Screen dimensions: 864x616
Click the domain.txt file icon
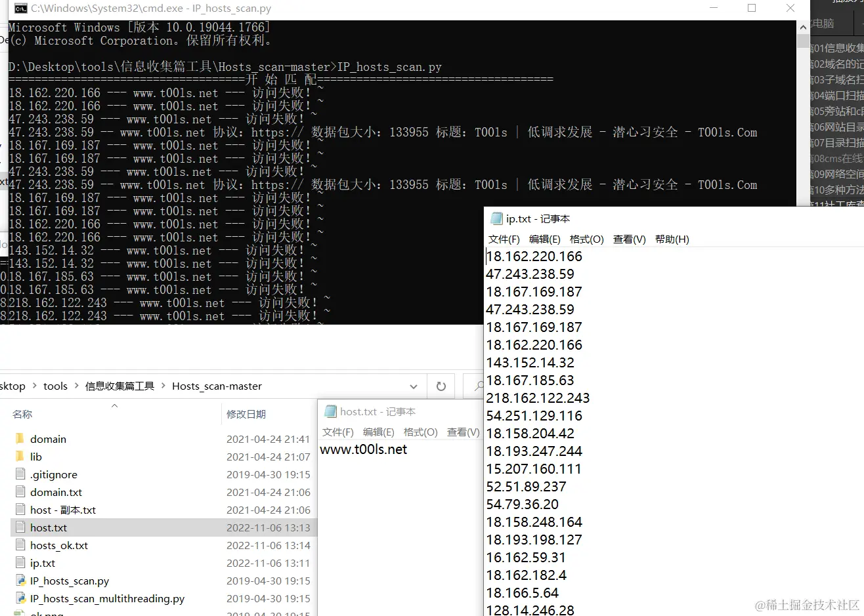[20, 492]
